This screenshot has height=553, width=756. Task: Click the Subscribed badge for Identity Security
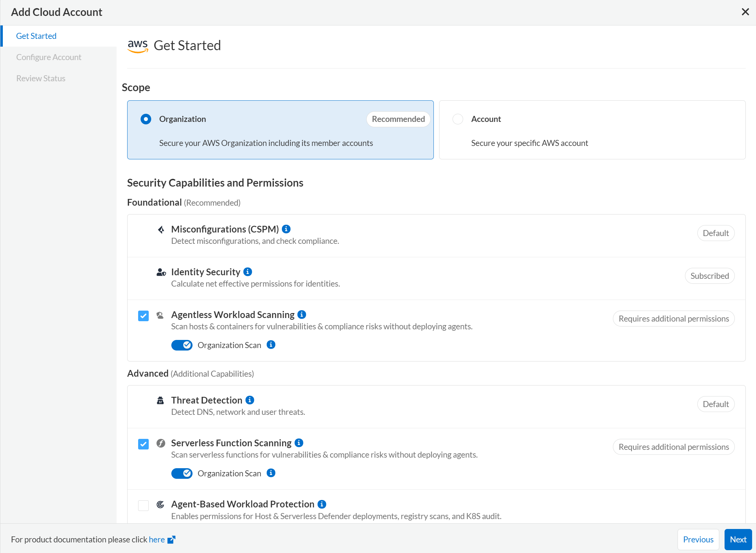coord(710,276)
